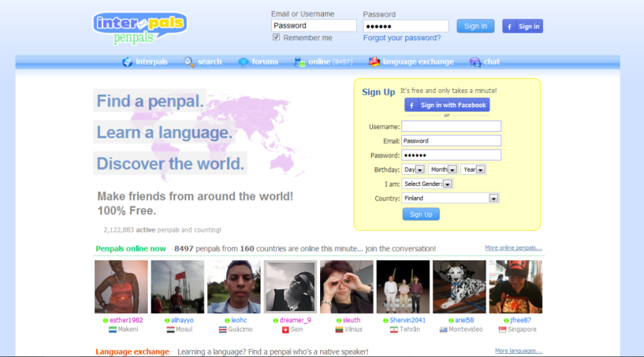Click the Penpals online now heading
644x357 pixels.
[x=131, y=249]
